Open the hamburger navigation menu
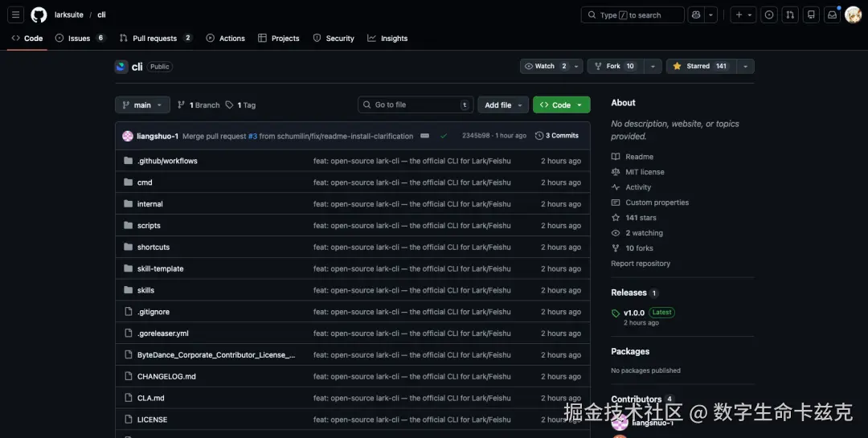Screen dimensions: 868x438 coord(15,15)
